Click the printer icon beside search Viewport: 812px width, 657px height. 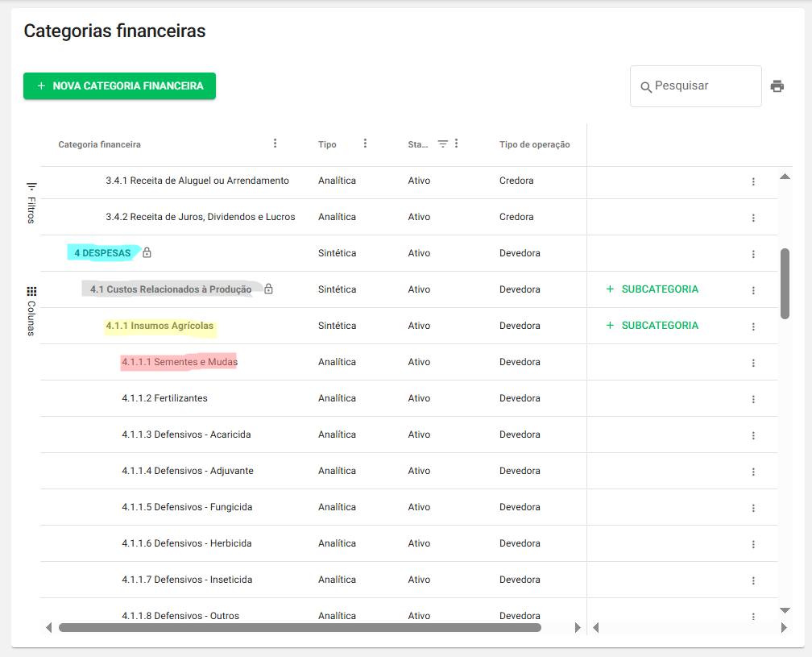777,86
